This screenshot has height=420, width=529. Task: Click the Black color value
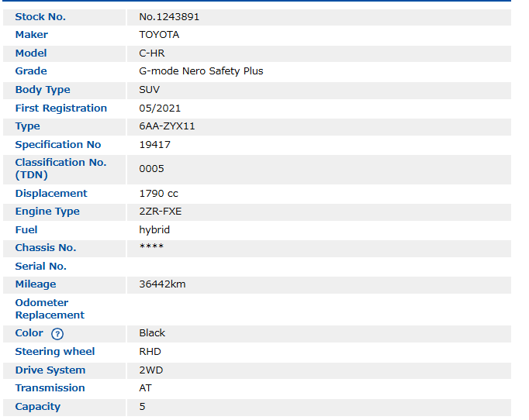click(x=152, y=333)
